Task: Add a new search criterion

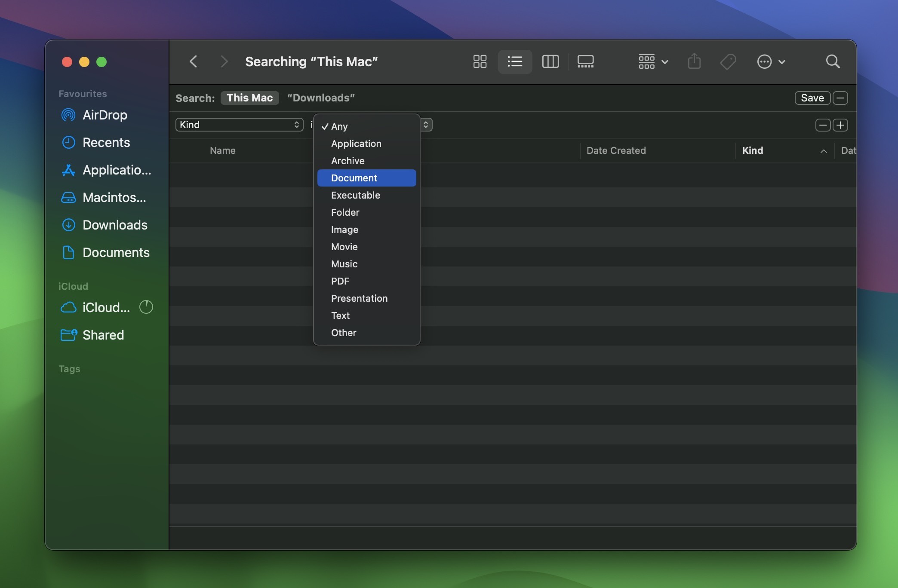Action: 840,125
